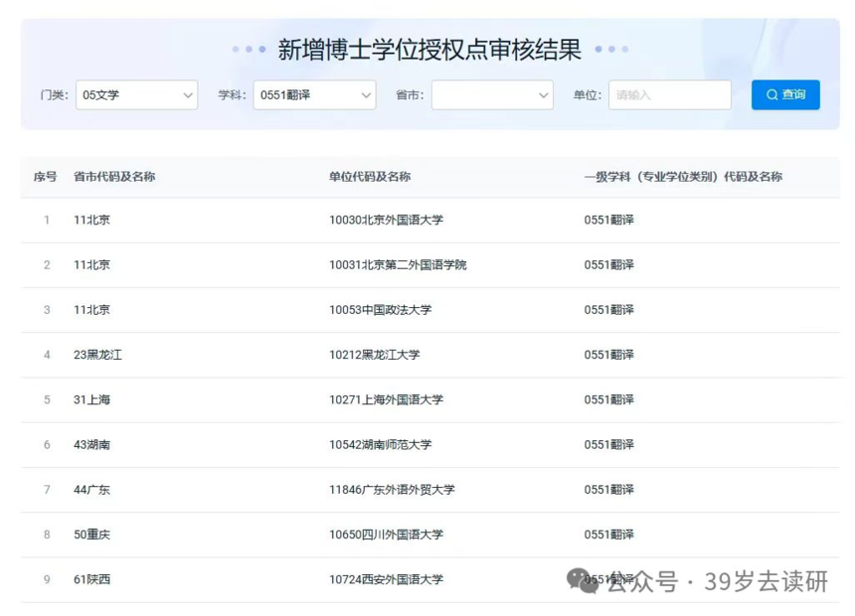Click row number 9 in the 序号 column
Image resolution: width=855 pixels, height=616 pixels.
tap(47, 579)
